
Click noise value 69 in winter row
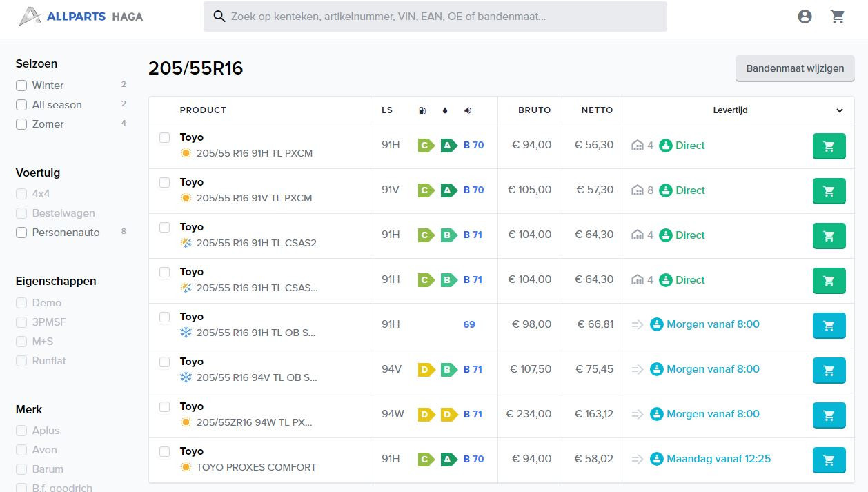pyautogui.click(x=469, y=324)
